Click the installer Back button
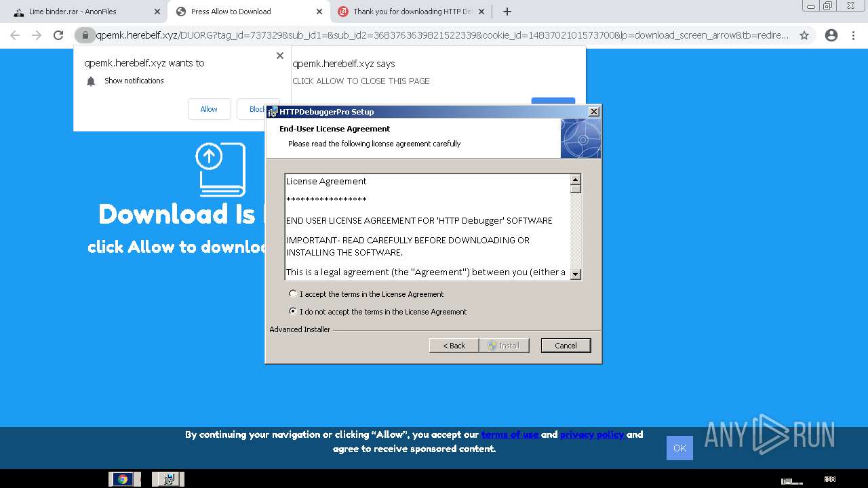The width and height of the screenshot is (868, 488). click(454, 346)
